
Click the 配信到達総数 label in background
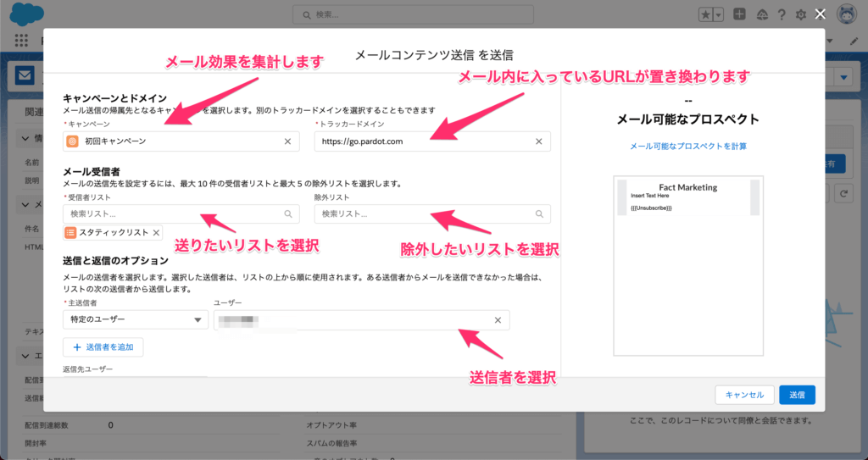(47, 425)
